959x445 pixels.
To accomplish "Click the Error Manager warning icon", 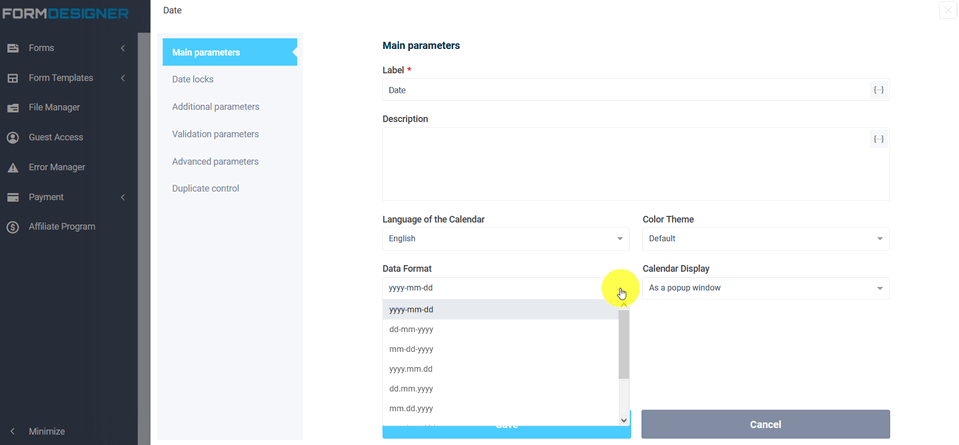I will click(x=13, y=167).
